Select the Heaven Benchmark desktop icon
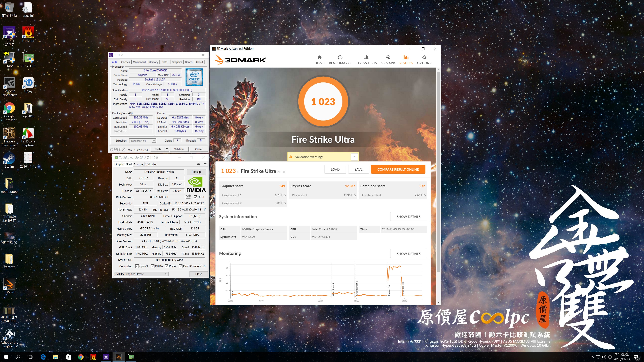644x362 pixels. click(x=9, y=137)
